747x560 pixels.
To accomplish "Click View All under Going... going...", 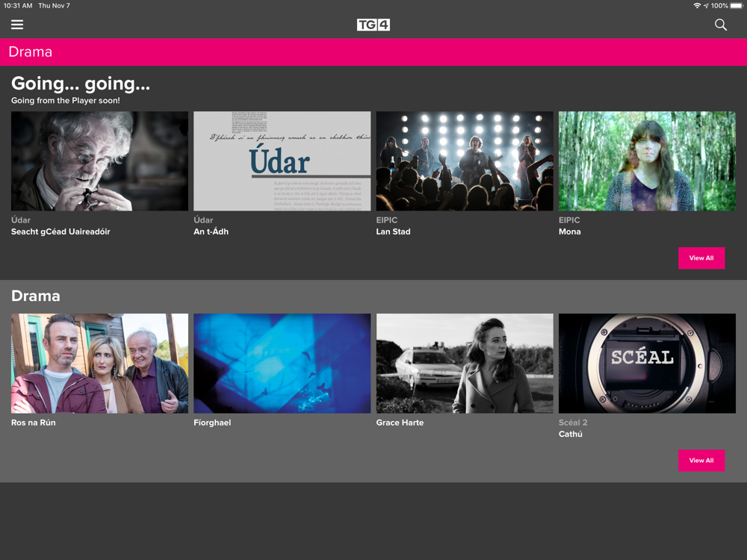I will (x=701, y=258).
